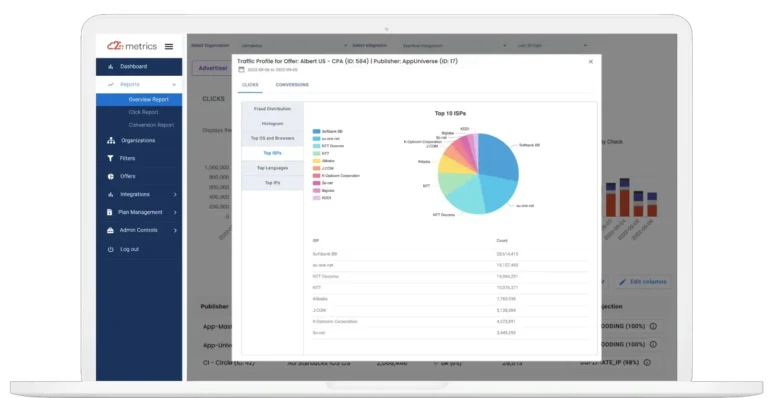Click the ISP column header

coord(316,241)
